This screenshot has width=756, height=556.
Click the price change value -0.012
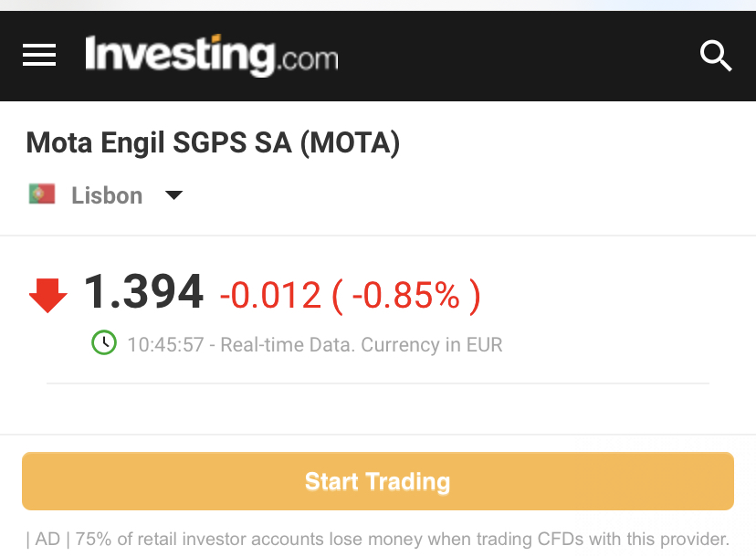[270, 295]
